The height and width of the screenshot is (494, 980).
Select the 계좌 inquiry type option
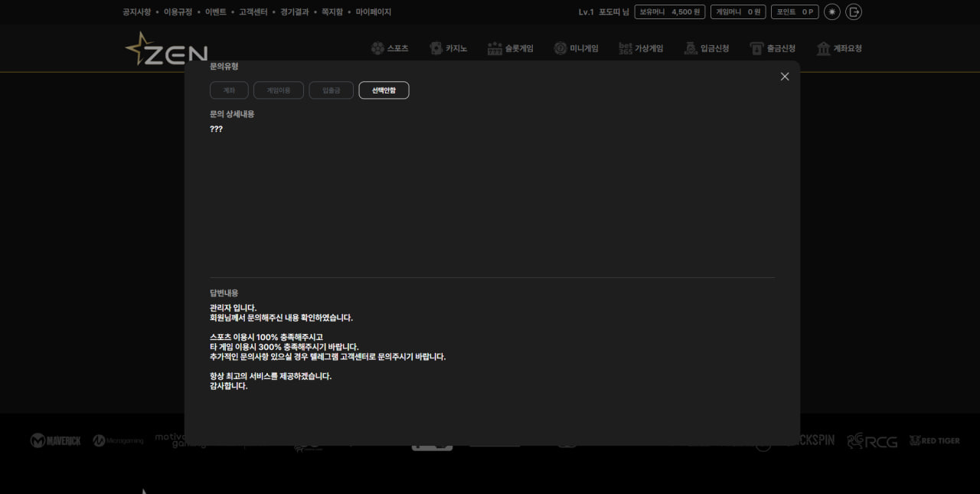[229, 90]
